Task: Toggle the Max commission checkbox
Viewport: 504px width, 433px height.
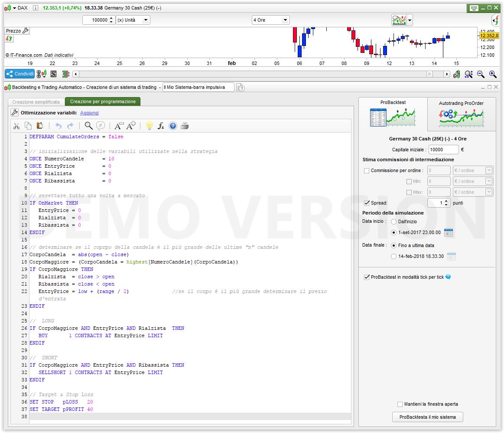Action: click(x=409, y=192)
